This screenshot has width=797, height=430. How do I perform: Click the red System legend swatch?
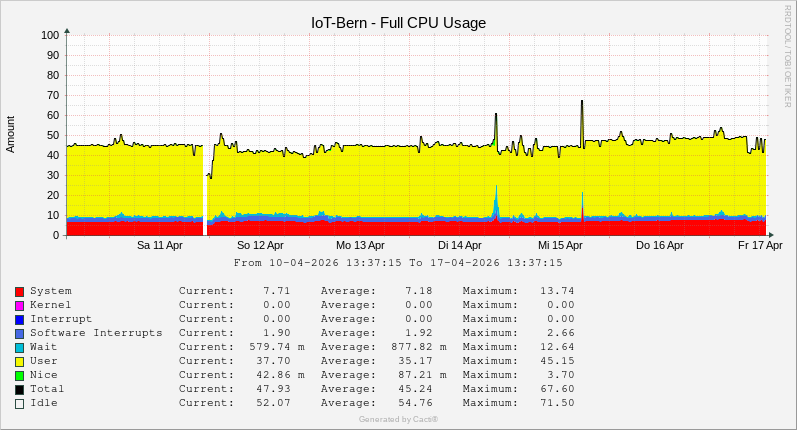click(19, 291)
